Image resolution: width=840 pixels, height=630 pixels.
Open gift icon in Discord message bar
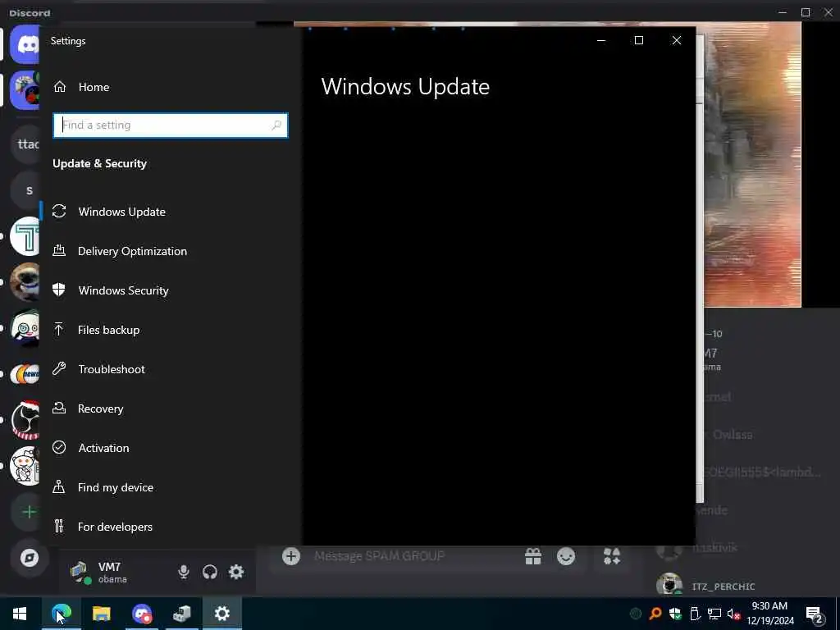pos(533,557)
